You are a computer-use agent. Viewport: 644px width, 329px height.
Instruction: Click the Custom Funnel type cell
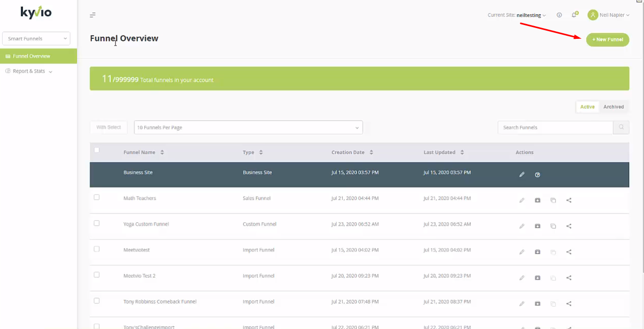click(x=259, y=224)
